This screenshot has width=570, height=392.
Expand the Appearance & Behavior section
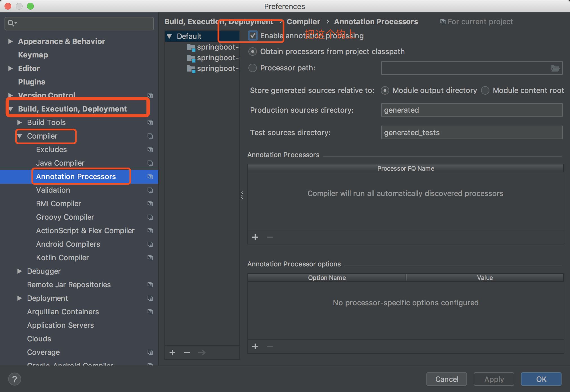[11, 41]
